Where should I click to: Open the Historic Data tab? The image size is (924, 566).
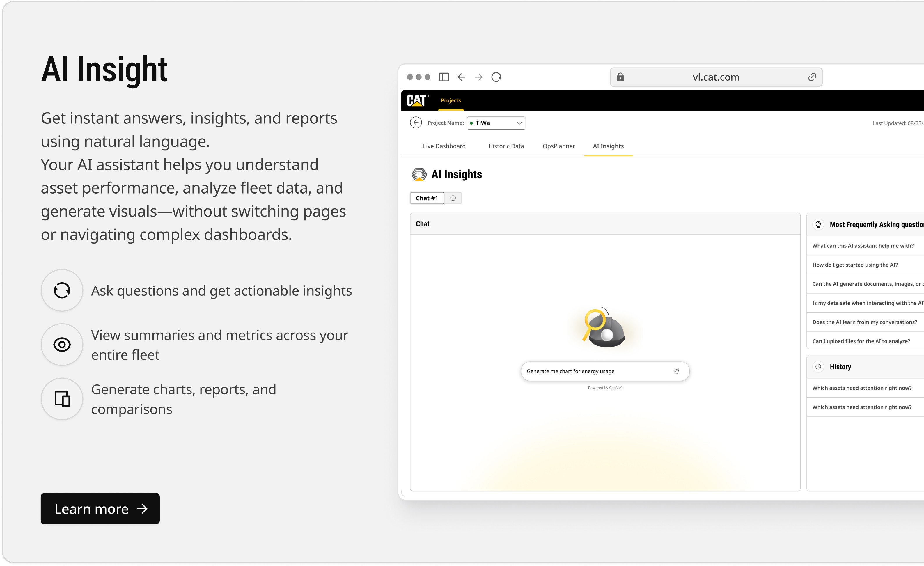(506, 146)
